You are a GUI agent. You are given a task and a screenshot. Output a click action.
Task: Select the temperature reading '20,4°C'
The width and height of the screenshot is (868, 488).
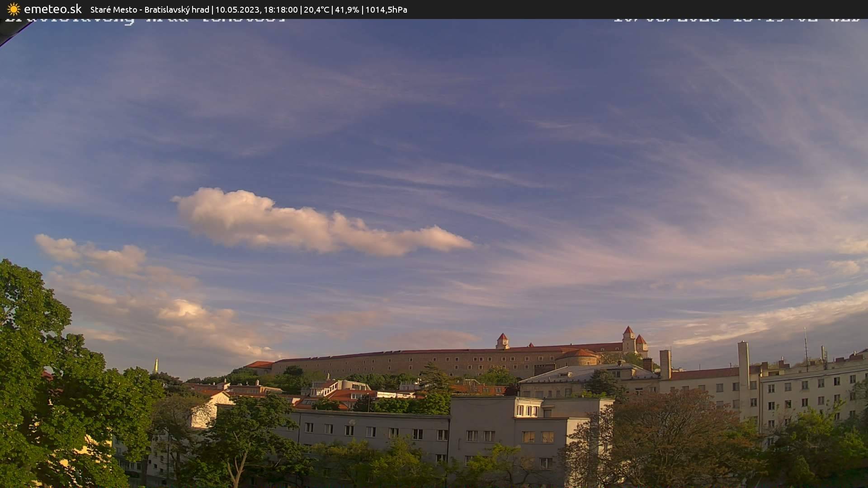pyautogui.click(x=318, y=9)
